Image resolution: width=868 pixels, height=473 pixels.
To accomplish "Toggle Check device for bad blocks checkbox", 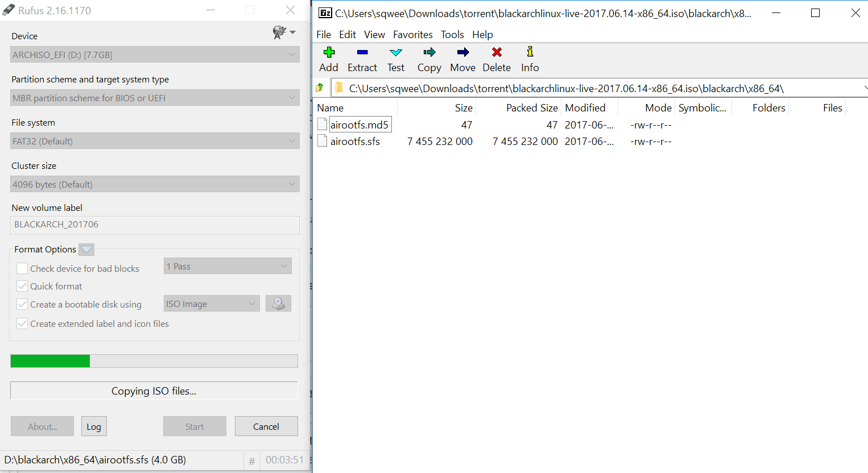I will (x=22, y=268).
